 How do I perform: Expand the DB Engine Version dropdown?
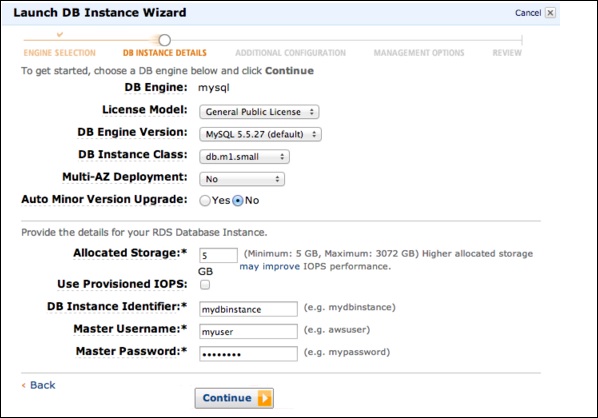click(x=260, y=134)
